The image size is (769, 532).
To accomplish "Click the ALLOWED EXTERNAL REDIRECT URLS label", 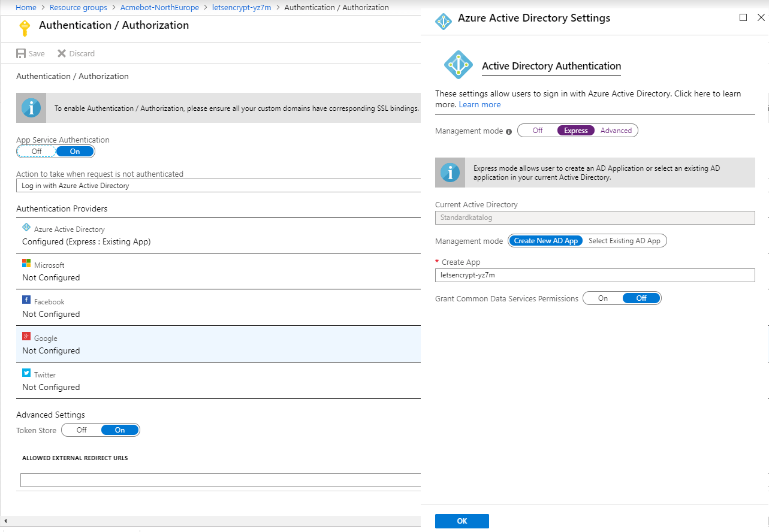I will tap(75, 458).
